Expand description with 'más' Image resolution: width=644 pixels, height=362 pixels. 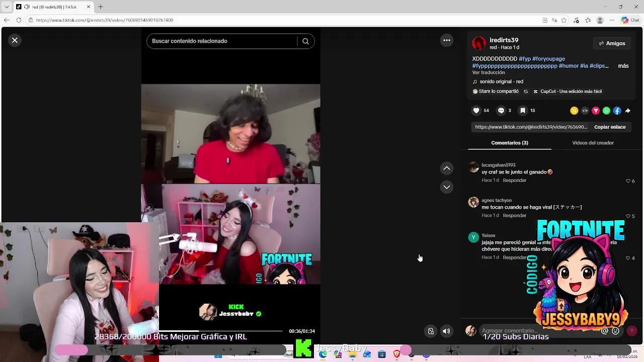pos(623,66)
